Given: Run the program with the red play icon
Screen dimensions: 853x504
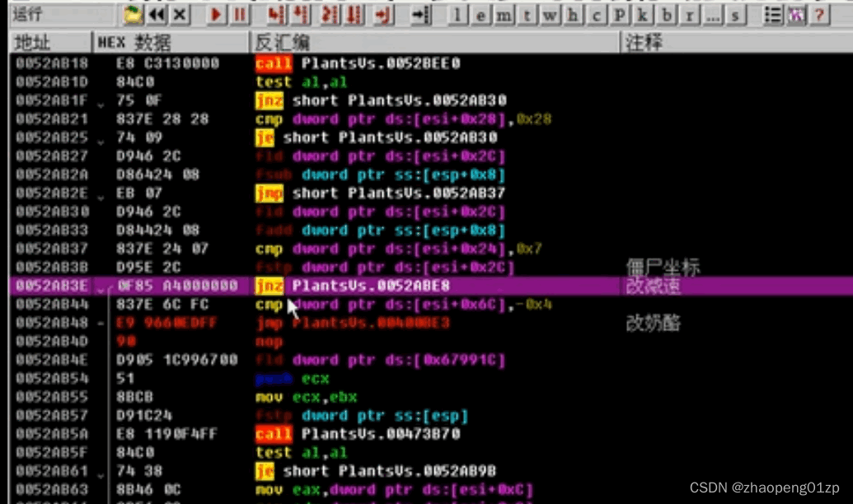Looking at the screenshot, I should click(x=216, y=15).
